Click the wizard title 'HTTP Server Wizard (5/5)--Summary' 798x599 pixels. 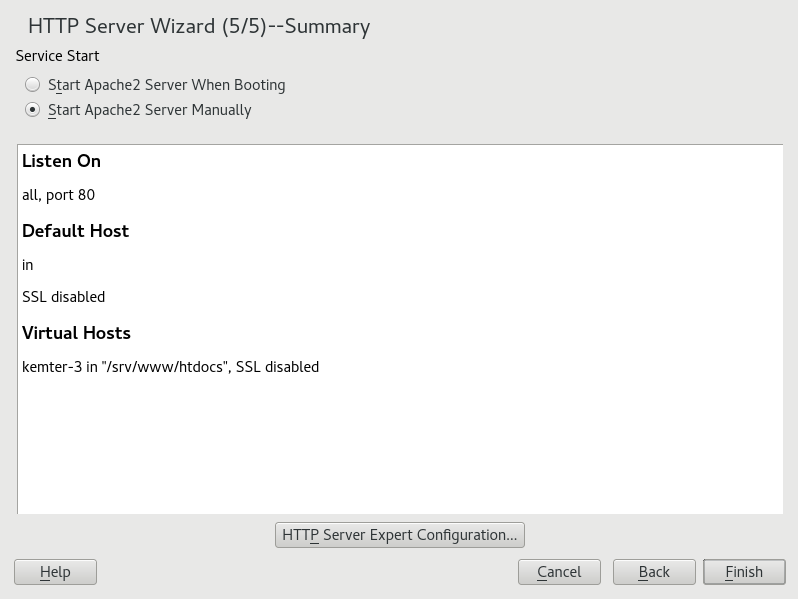pos(199,27)
